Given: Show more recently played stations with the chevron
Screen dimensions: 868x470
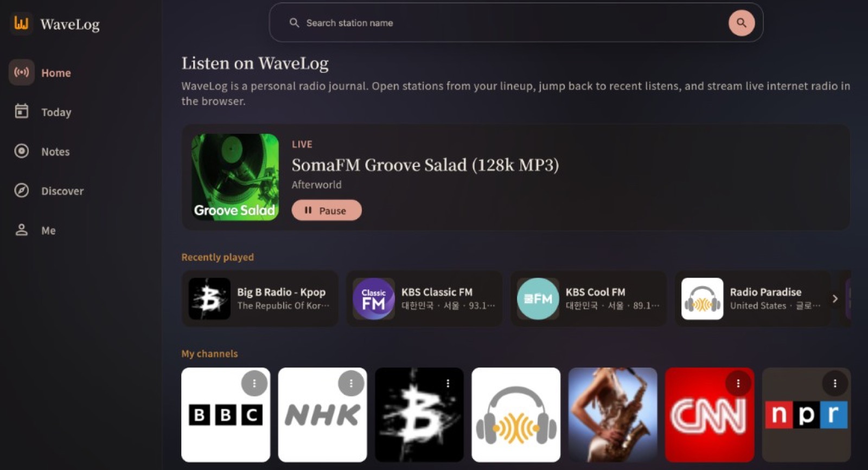Looking at the screenshot, I should (835, 299).
